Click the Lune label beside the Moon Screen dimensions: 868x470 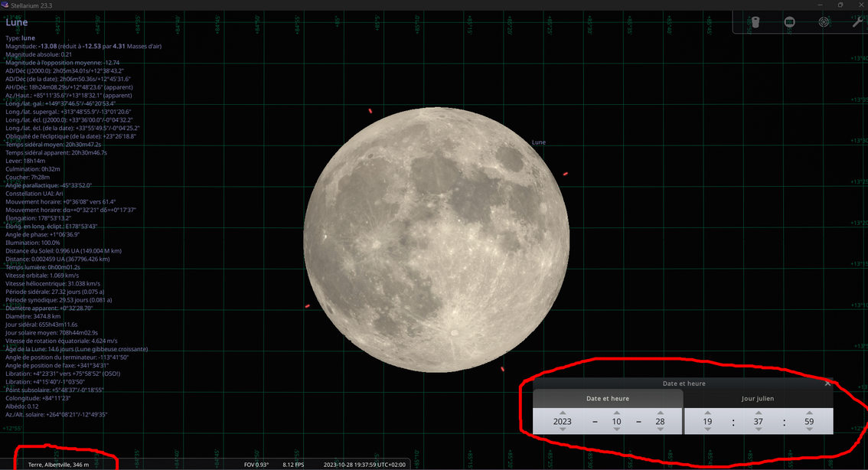click(539, 142)
